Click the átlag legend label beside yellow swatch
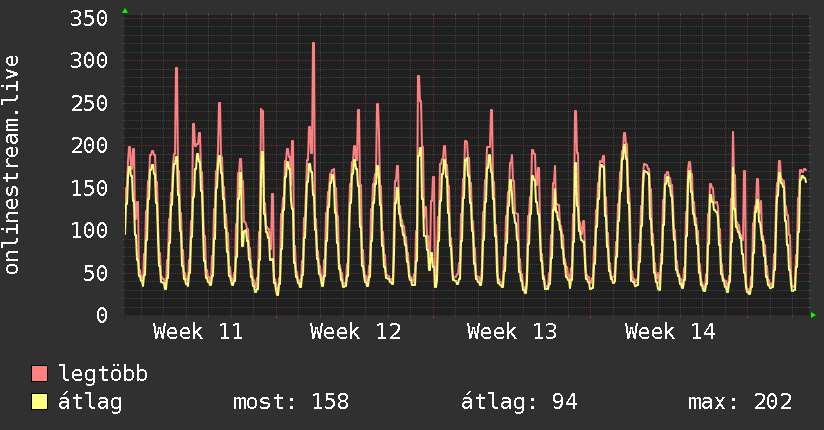This screenshot has width=824, height=430. click(90, 402)
